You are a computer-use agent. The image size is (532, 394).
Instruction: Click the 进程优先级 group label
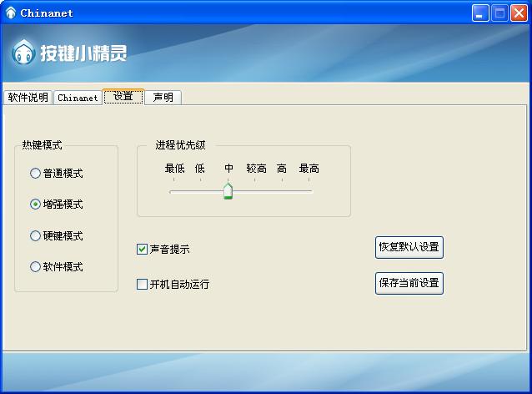180,145
